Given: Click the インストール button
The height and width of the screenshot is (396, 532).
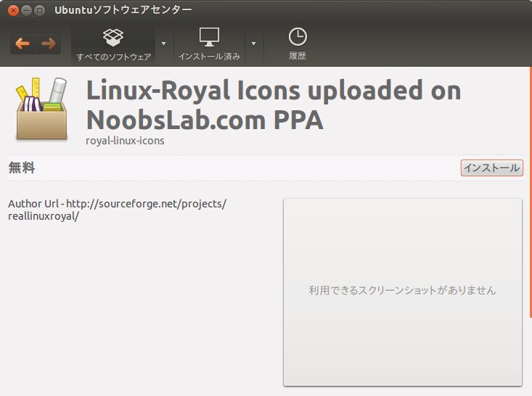Looking at the screenshot, I should (491, 168).
